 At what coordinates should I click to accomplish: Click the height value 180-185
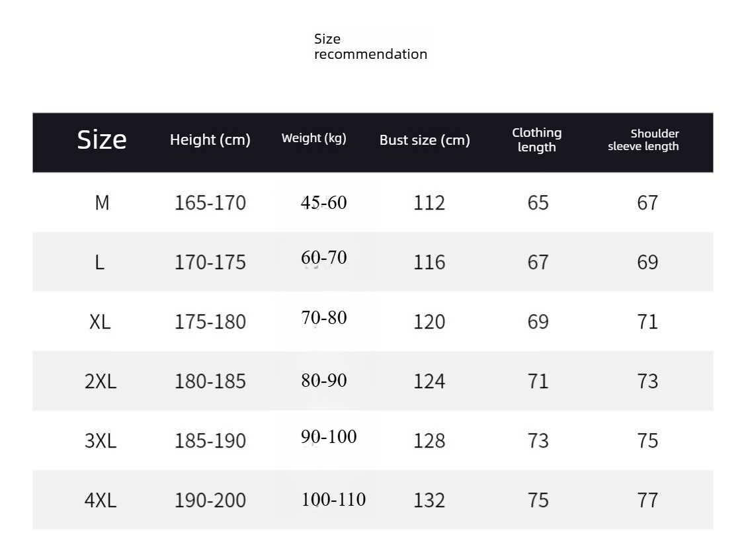210,381
